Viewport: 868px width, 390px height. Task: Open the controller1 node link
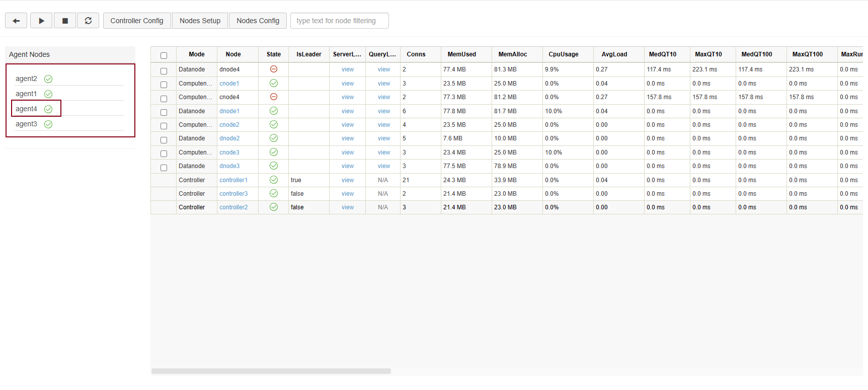[x=233, y=180]
